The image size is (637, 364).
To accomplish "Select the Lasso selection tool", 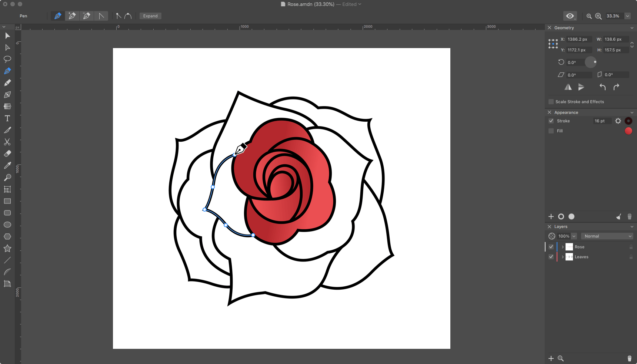I will tap(7, 59).
